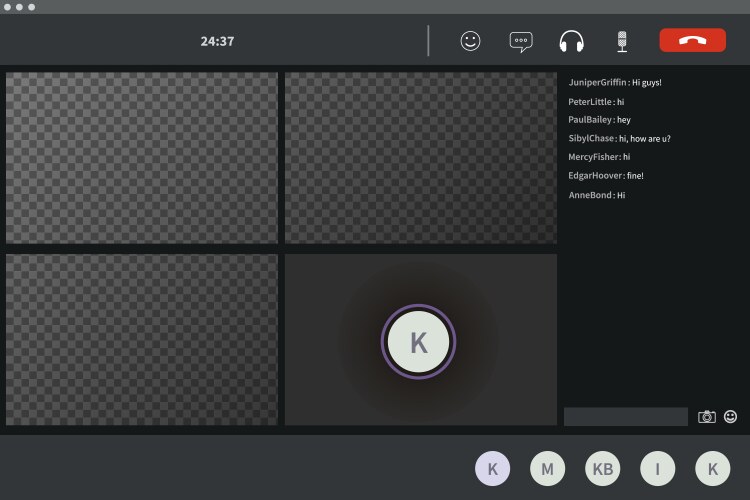The height and width of the screenshot is (500, 750).
Task: Click JuniperGriffin's name in the chat
Action: coord(597,83)
